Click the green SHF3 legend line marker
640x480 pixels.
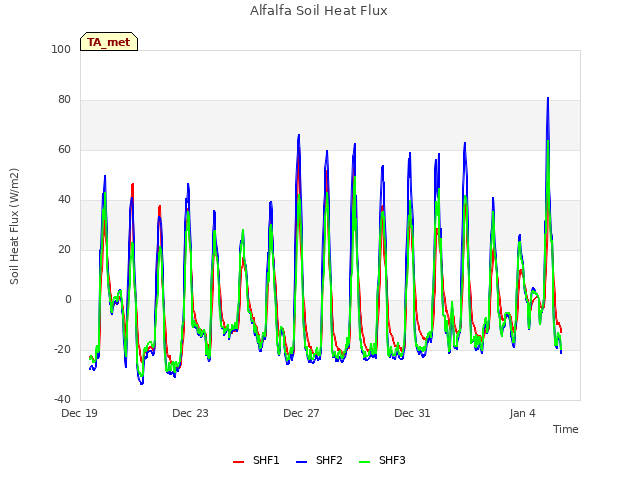(364, 462)
